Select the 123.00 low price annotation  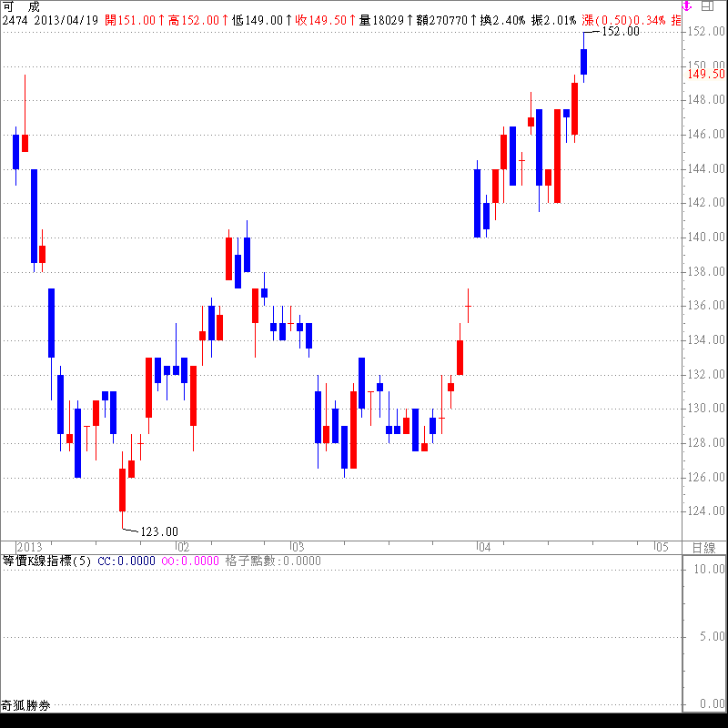coord(159,531)
